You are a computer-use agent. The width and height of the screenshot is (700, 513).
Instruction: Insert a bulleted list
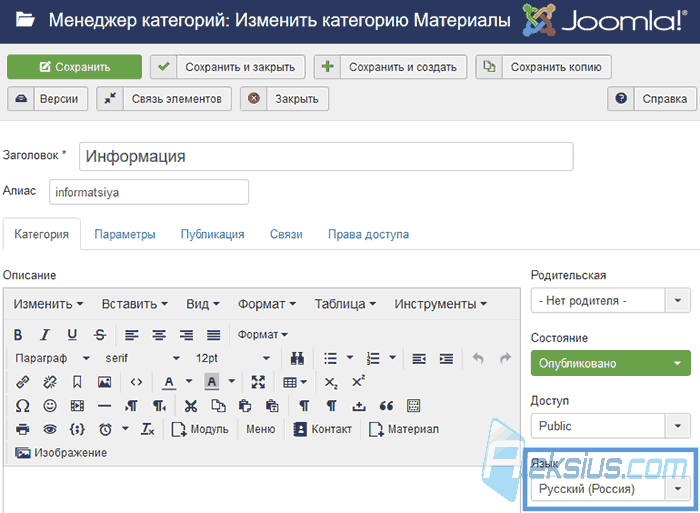[330, 358]
